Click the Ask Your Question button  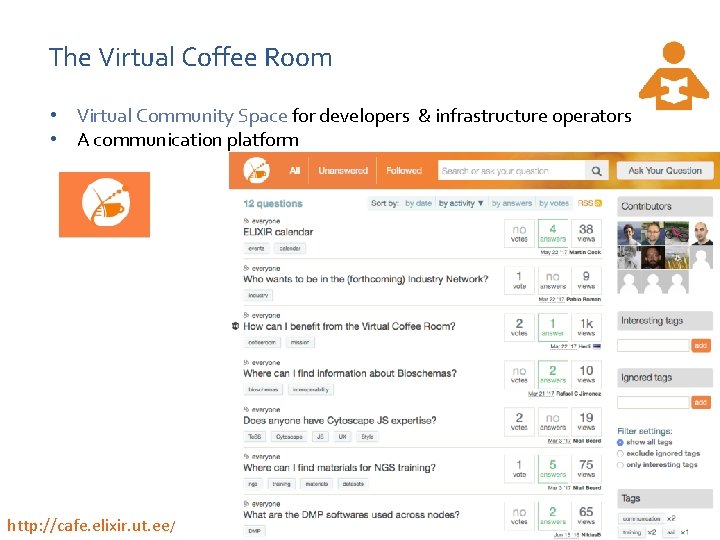tap(665, 170)
